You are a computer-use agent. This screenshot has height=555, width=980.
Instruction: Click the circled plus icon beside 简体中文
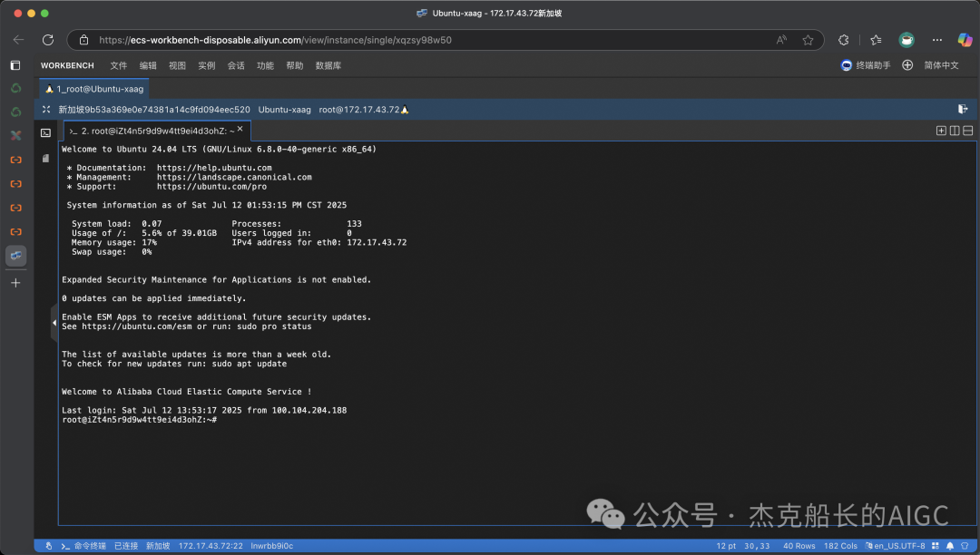(x=907, y=65)
